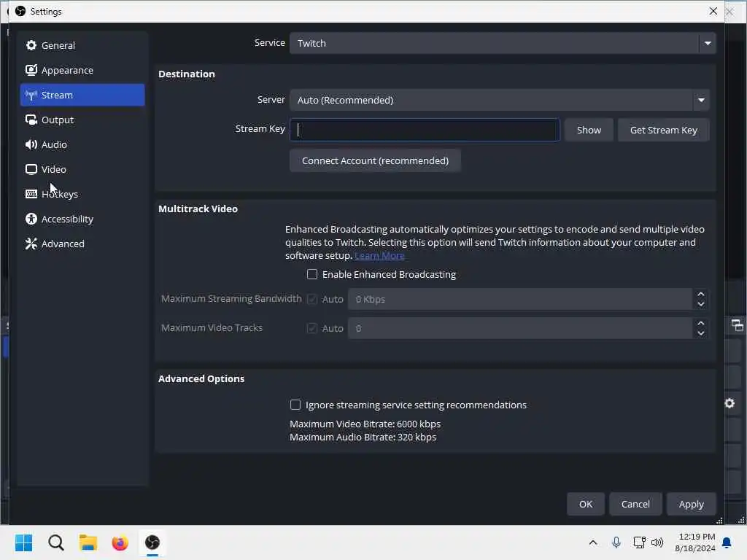Increase Maximum Streaming Bandwidth with up arrow
Viewport: 747px width, 560px height.
701,295
